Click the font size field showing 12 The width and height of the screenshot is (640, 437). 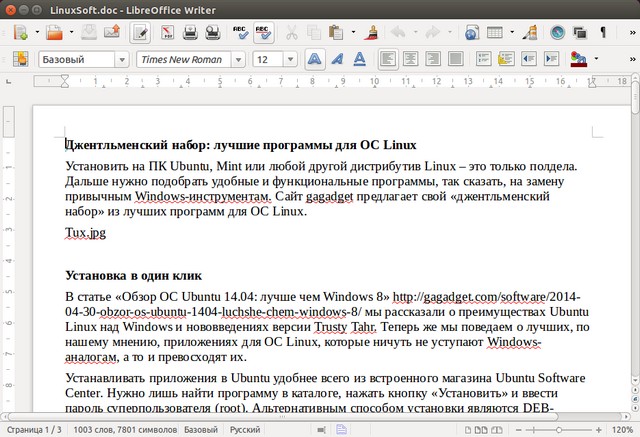pos(268,60)
